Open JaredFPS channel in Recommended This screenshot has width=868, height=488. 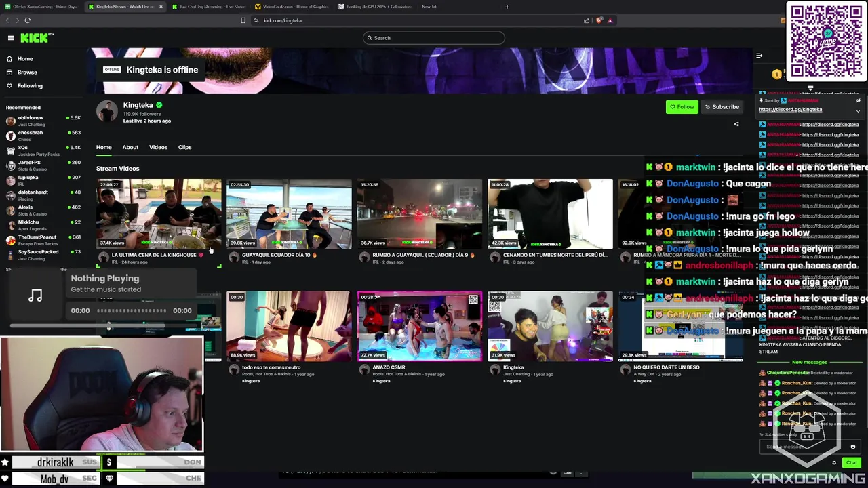[x=43, y=165]
